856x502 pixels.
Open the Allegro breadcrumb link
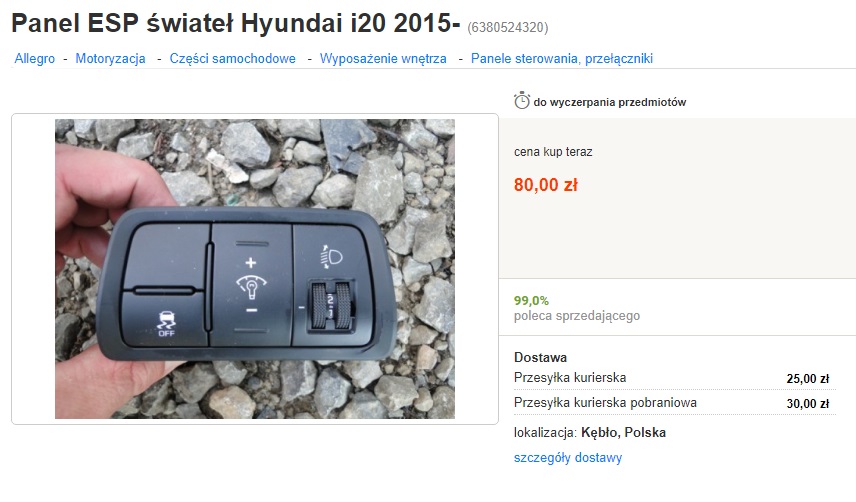(34, 58)
